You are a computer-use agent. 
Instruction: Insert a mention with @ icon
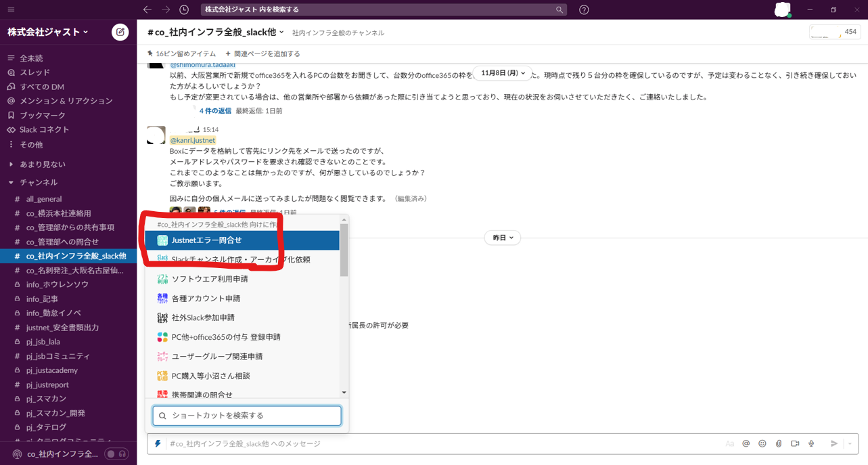pos(746,444)
